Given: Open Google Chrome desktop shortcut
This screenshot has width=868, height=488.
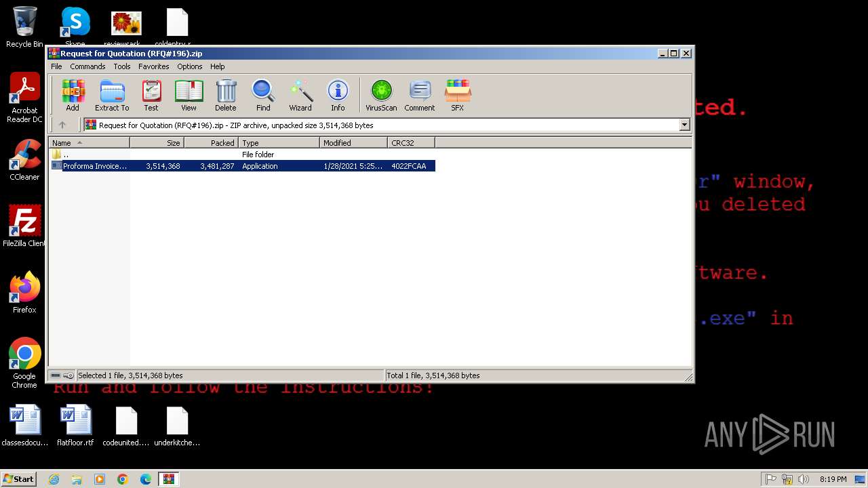Looking at the screenshot, I should point(24,363).
